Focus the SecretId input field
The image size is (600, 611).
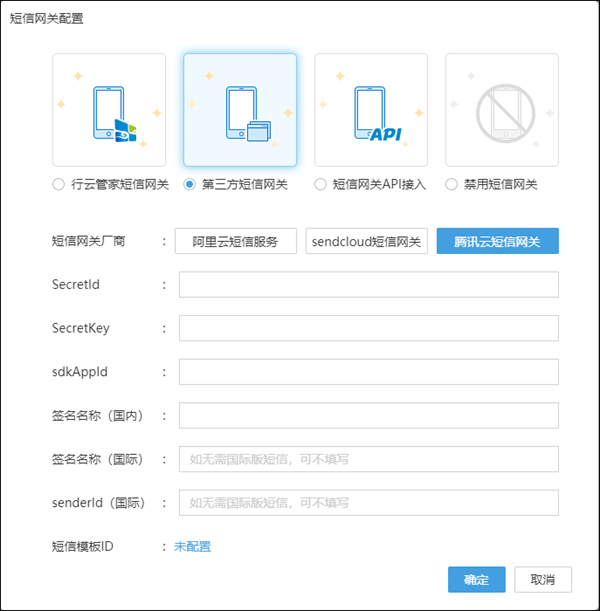[x=368, y=285]
